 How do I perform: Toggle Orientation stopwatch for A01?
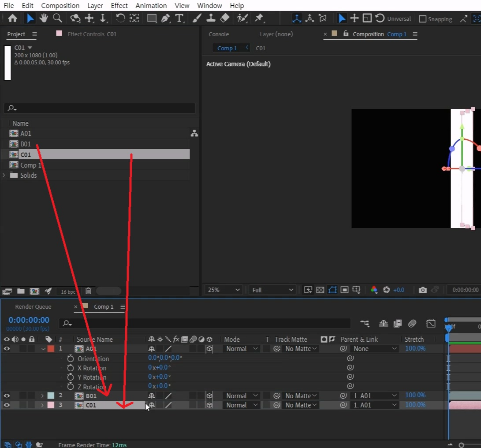point(71,358)
